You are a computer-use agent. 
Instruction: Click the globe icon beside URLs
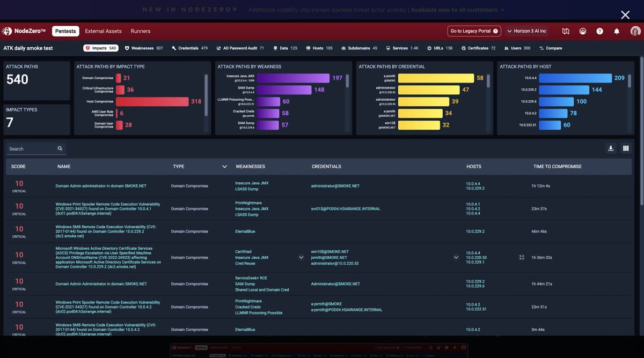[429, 48]
